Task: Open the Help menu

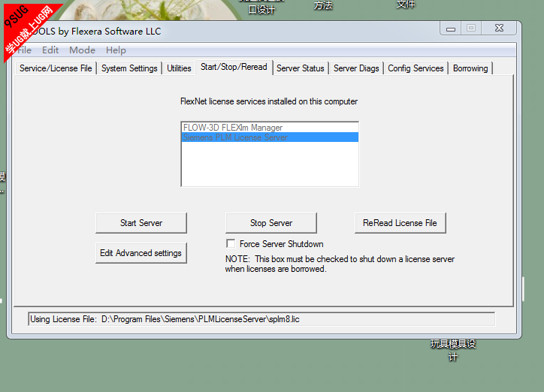Action: coord(116,50)
